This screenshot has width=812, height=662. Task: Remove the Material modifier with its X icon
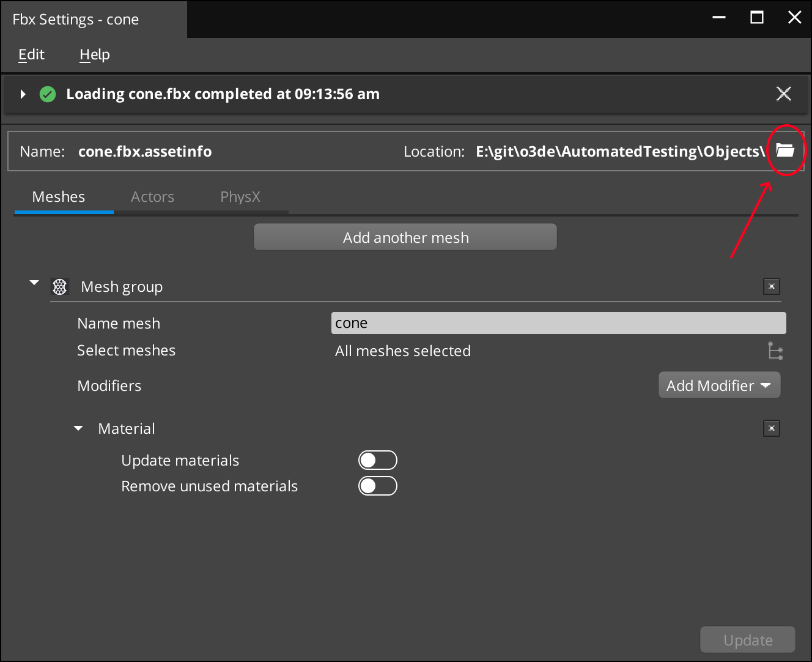point(772,428)
